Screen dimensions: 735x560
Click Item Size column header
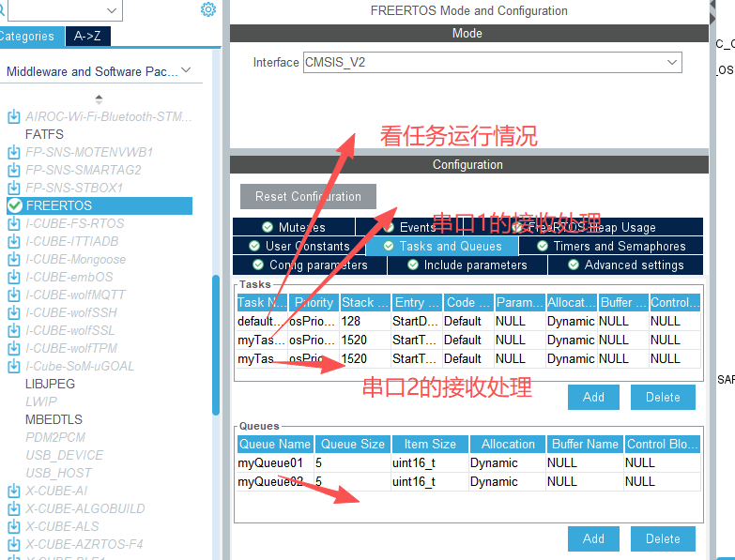click(x=430, y=444)
